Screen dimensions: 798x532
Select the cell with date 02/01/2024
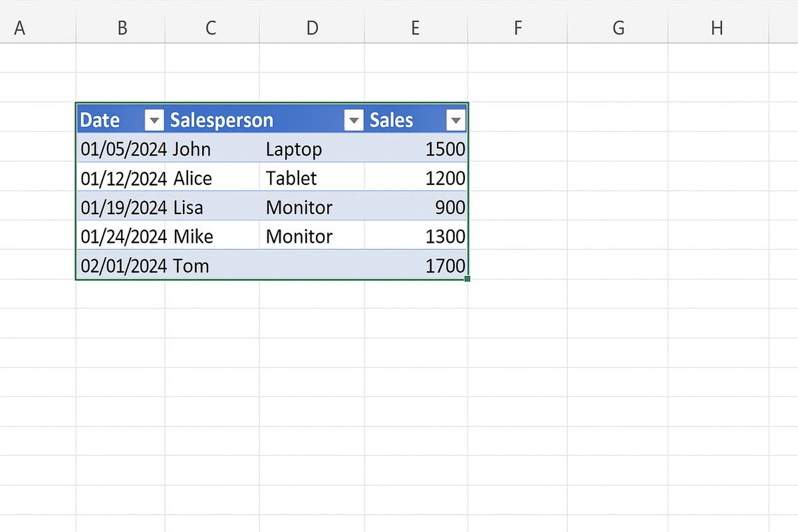pyautogui.click(x=121, y=265)
